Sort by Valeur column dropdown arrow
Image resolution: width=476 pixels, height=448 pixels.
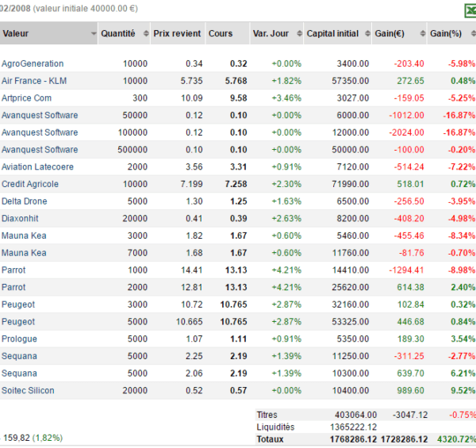point(94,33)
